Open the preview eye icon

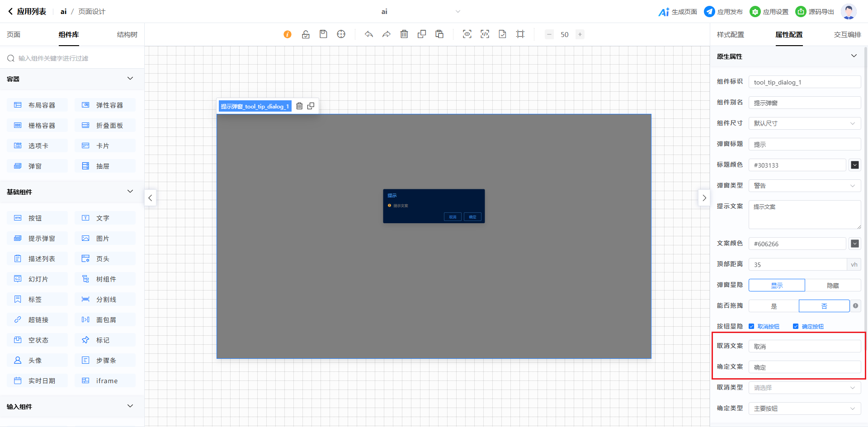coord(467,34)
